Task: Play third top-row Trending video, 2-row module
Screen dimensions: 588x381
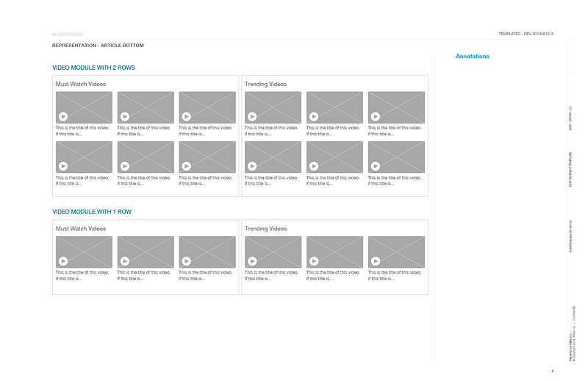Action: coord(376,117)
